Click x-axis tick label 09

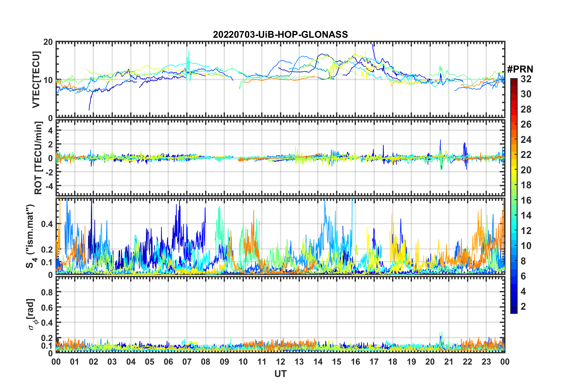click(x=224, y=362)
